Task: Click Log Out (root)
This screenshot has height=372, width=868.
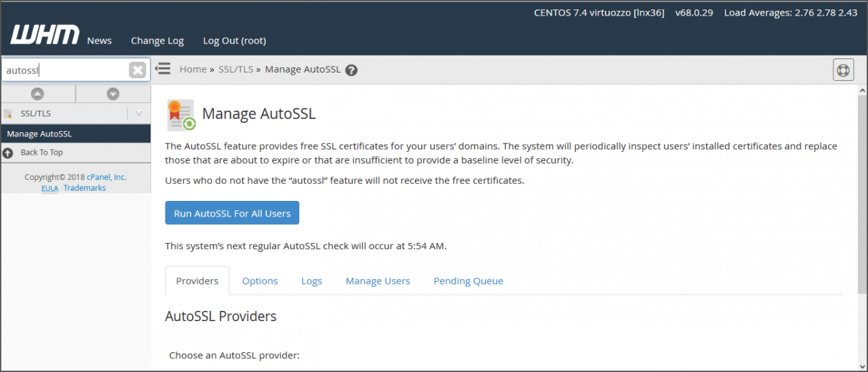Action: click(x=235, y=41)
